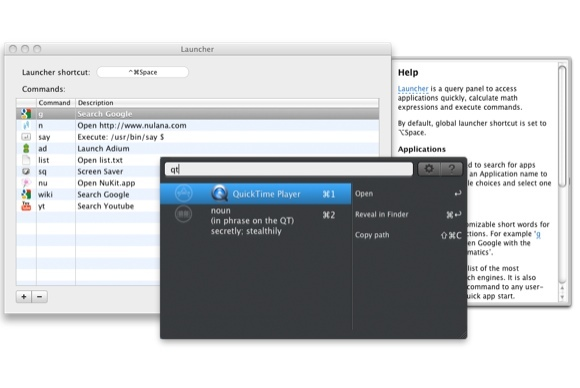This screenshot has height=388, width=580.
Task: Click the question mark help icon
Action: pos(451,169)
